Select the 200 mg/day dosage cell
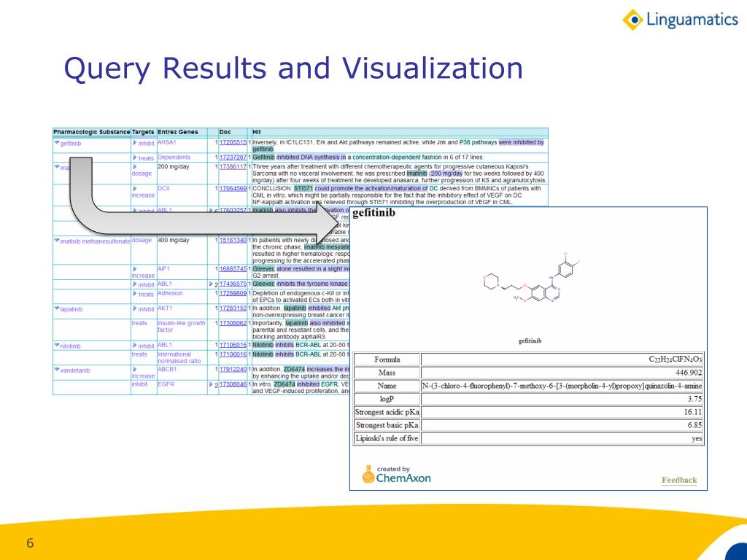This screenshot has height=560, width=747. point(174,167)
